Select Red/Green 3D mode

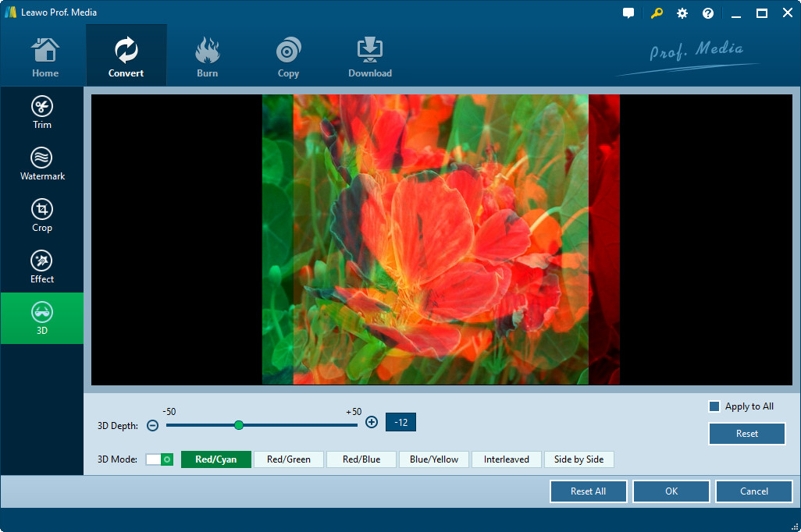pyautogui.click(x=289, y=459)
